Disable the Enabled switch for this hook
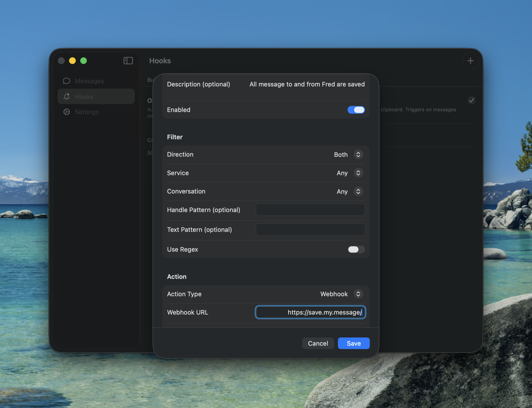The height and width of the screenshot is (408, 532). [x=356, y=110]
